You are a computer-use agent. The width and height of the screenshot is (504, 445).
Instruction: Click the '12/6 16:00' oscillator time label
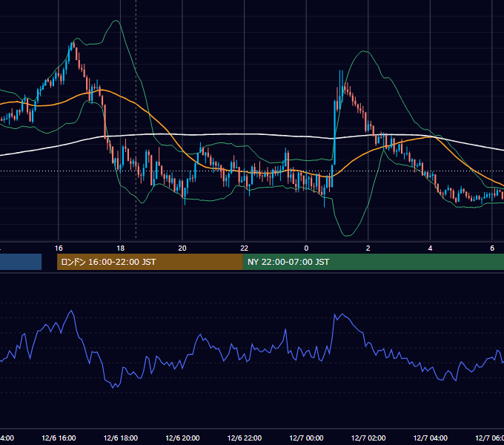(59, 438)
